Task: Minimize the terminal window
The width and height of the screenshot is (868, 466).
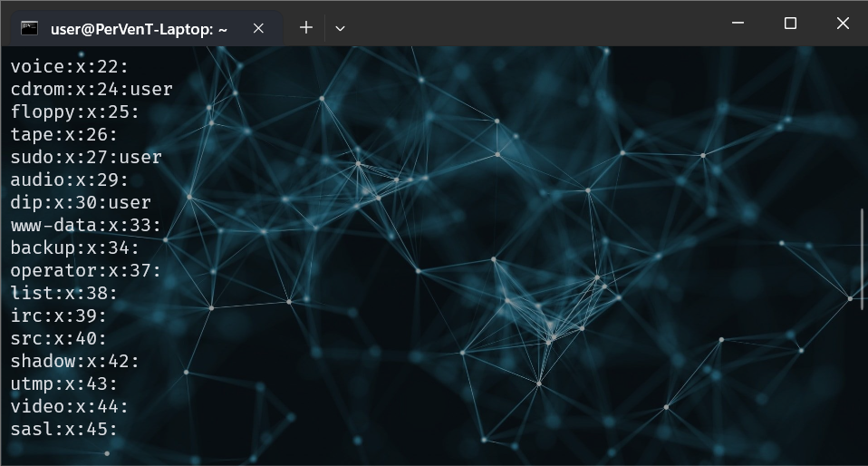Action: (x=738, y=24)
